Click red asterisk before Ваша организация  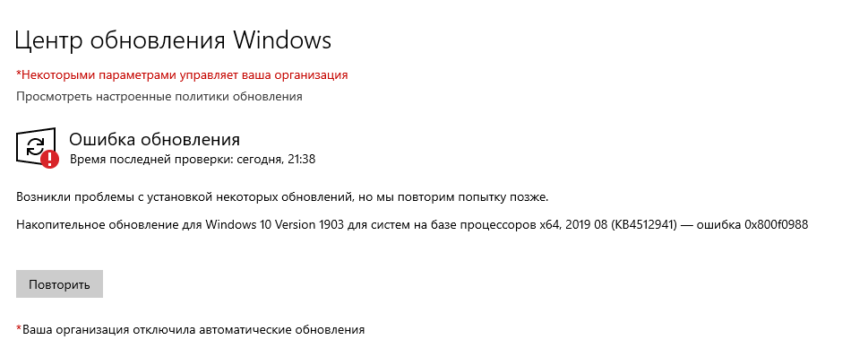[18, 328]
